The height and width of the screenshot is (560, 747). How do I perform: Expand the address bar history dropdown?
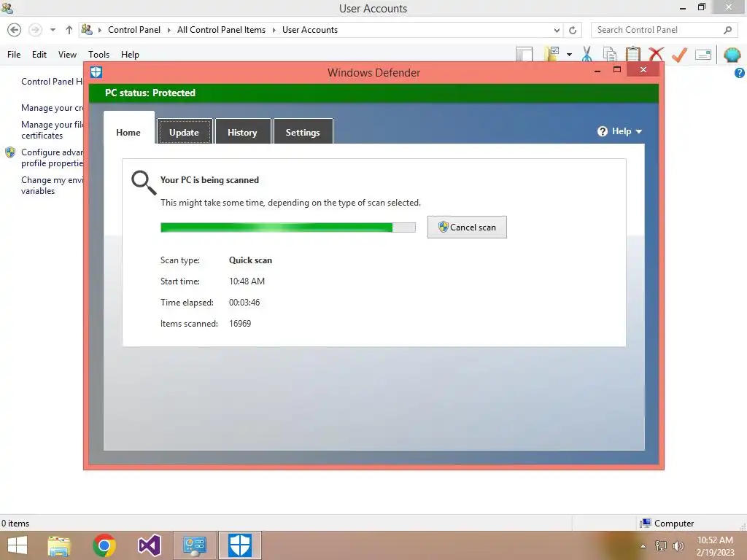point(557,30)
